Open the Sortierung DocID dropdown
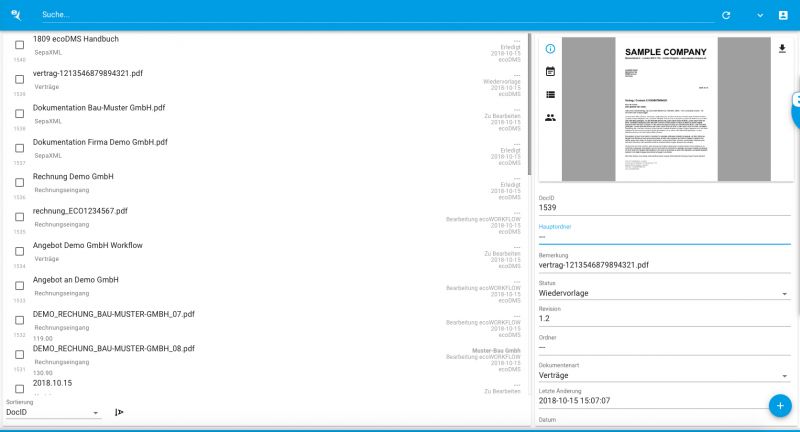 point(52,412)
